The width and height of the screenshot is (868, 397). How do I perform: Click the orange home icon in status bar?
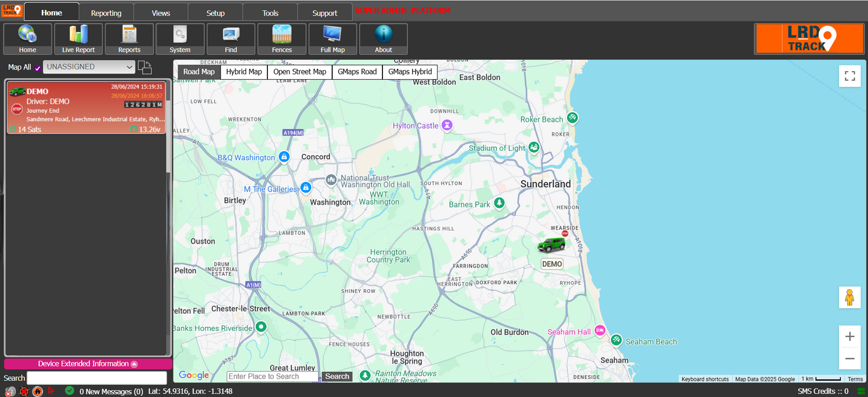(38, 391)
